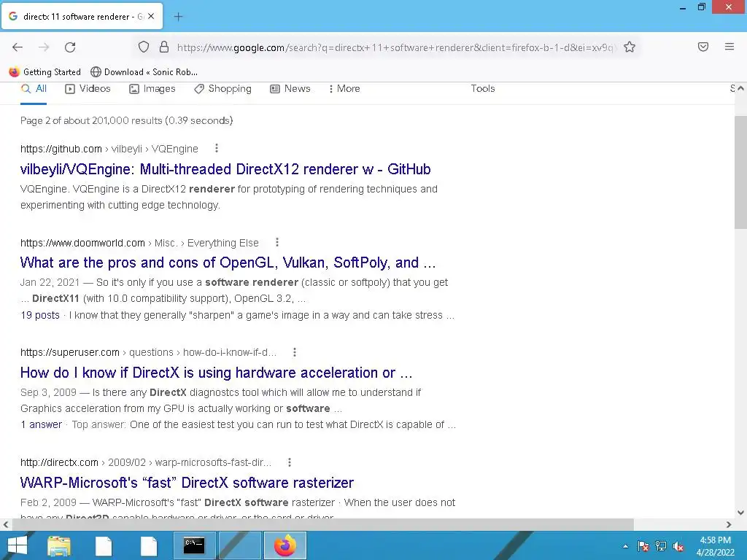Image resolution: width=747 pixels, height=560 pixels.
Task: Switch to News search results
Action: pos(290,88)
